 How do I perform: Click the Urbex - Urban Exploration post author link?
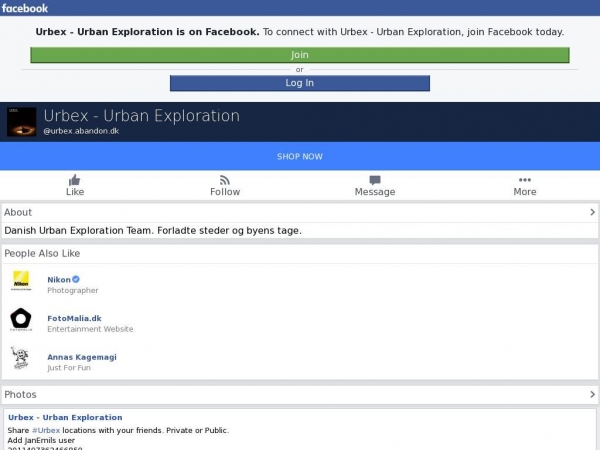coord(65,417)
